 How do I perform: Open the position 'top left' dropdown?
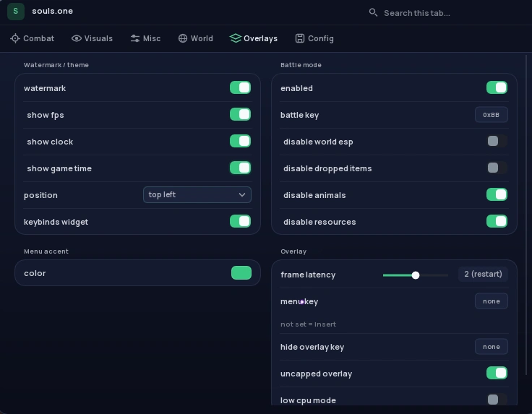tap(197, 194)
